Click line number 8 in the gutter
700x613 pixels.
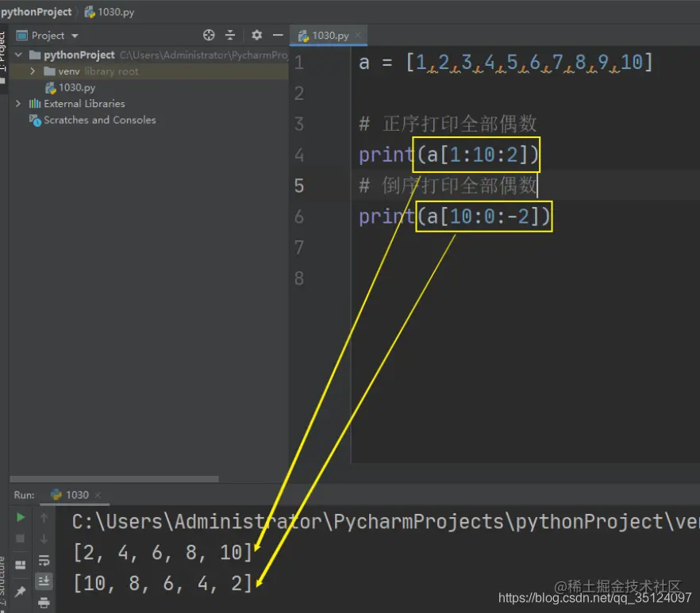point(299,278)
